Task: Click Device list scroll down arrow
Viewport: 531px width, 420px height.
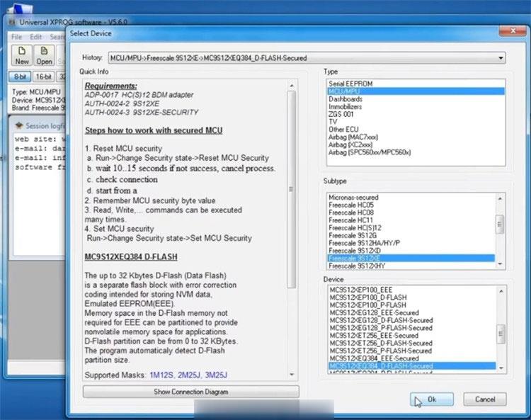Action: pos(501,368)
